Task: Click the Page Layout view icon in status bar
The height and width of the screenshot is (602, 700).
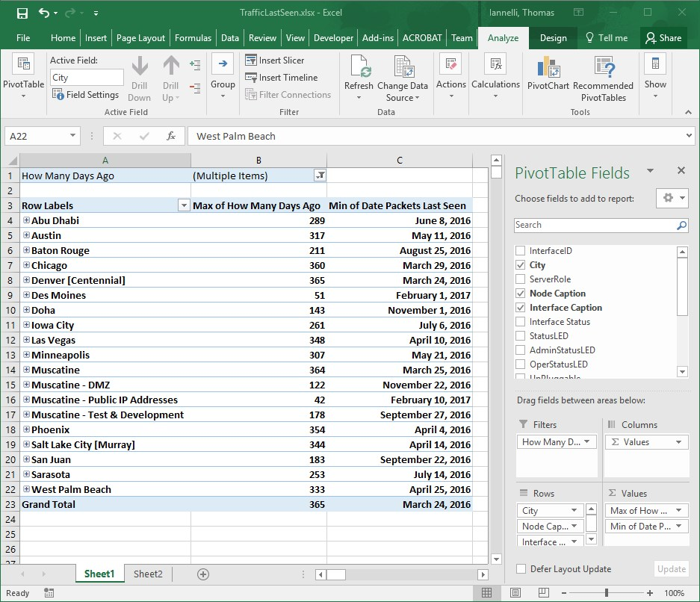Action: (515, 593)
